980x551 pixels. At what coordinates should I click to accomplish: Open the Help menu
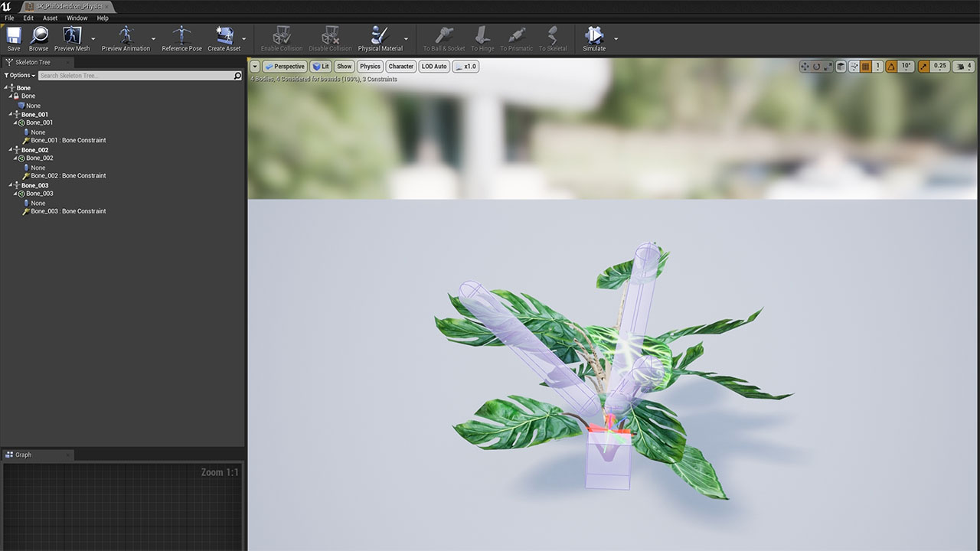coord(103,18)
